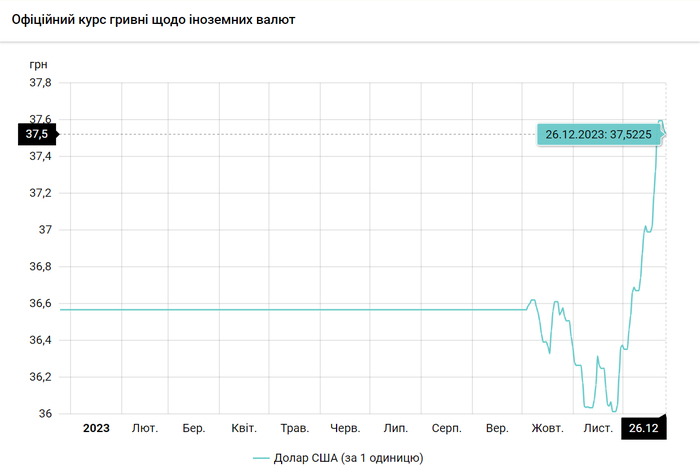Click the 37,8 y-axis value
This screenshot has height=470, width=700.
(x=38, y=84)
